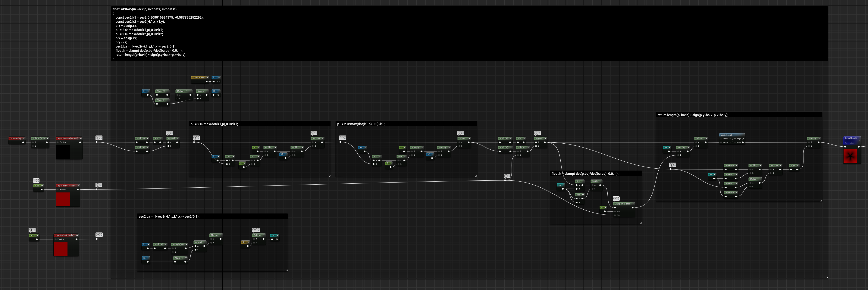The height and width of the screenshot is (290, 868).
Task: Select the 'return length(p-ba*h)' comment title
Action: (693, 115)
